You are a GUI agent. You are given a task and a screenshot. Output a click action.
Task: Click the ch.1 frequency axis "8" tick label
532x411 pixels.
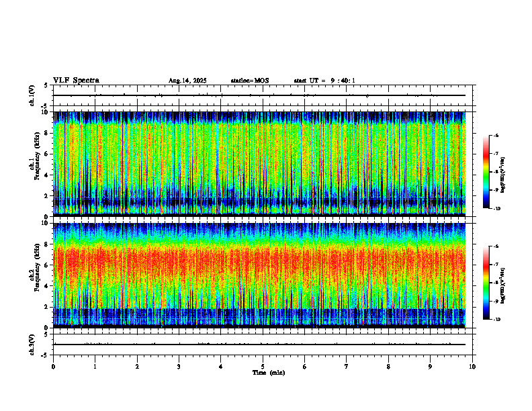47,133
